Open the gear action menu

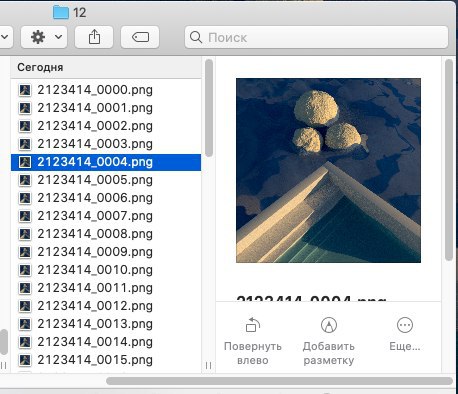44,37
